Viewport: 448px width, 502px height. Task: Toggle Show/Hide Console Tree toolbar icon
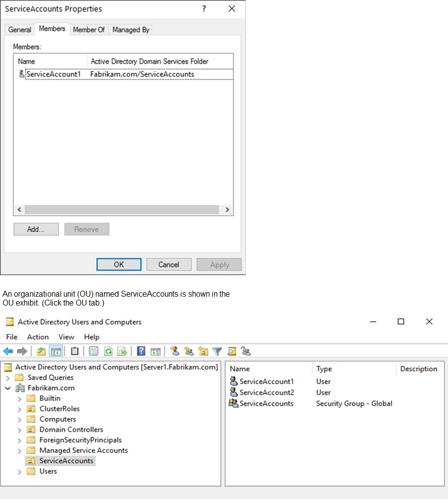pos(56,352)
